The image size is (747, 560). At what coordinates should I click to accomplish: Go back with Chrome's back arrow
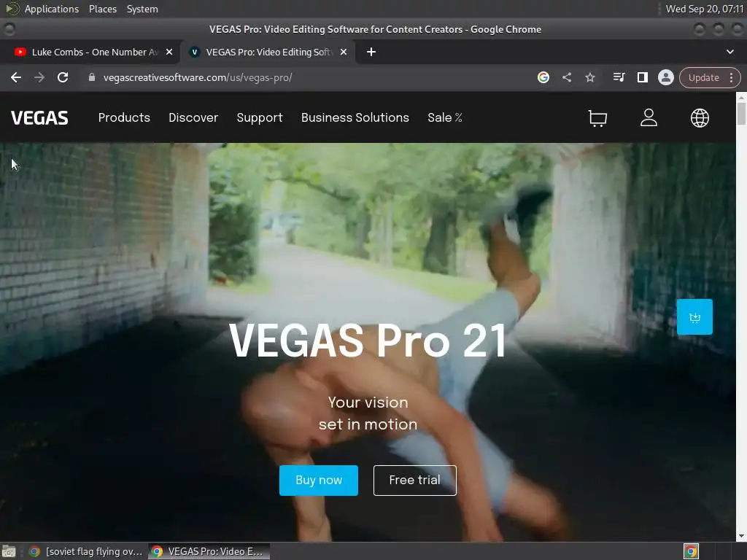pyautogui.click(x=16, y=77)
